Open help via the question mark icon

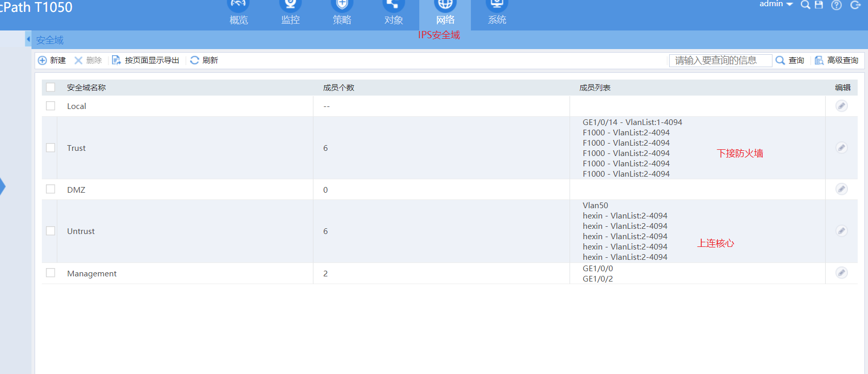[837, 5]
